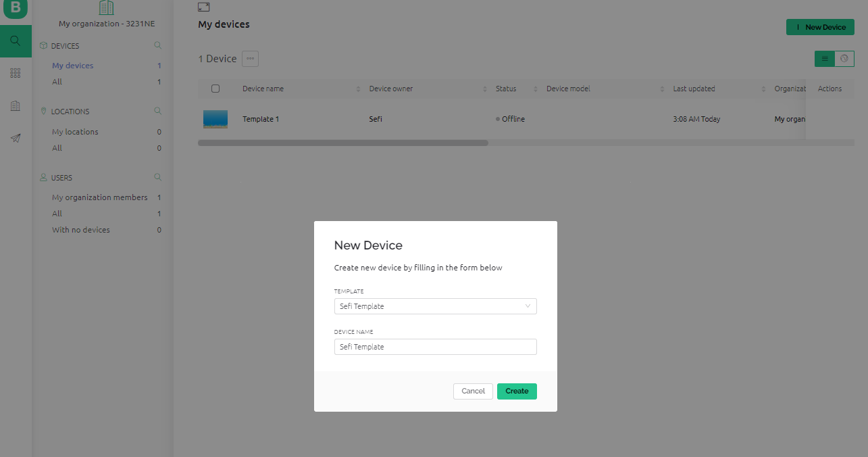Check the select-all devices checkbox
This screenshot has height=457, width=868.
click(x=215, y=89)
